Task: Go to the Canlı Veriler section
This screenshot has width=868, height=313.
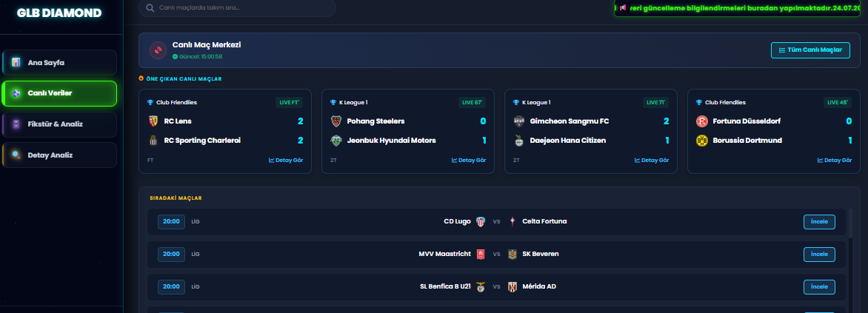Action: [x=60, y=93]
